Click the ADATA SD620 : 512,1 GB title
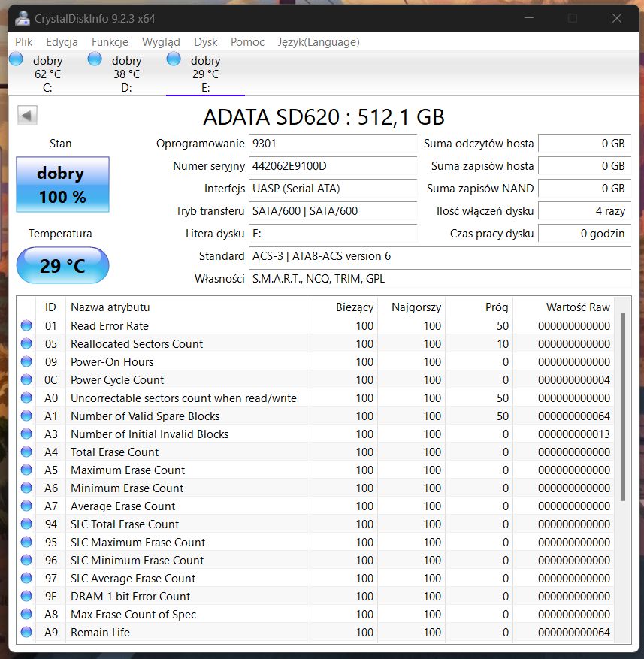Screen dimensions: 644x659 (x=324, y=116)
